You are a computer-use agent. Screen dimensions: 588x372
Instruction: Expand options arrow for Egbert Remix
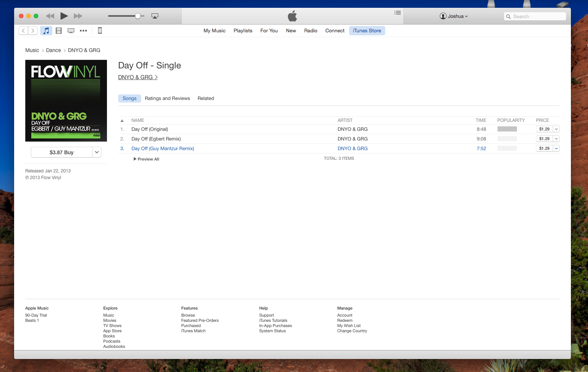pos(556,139)
